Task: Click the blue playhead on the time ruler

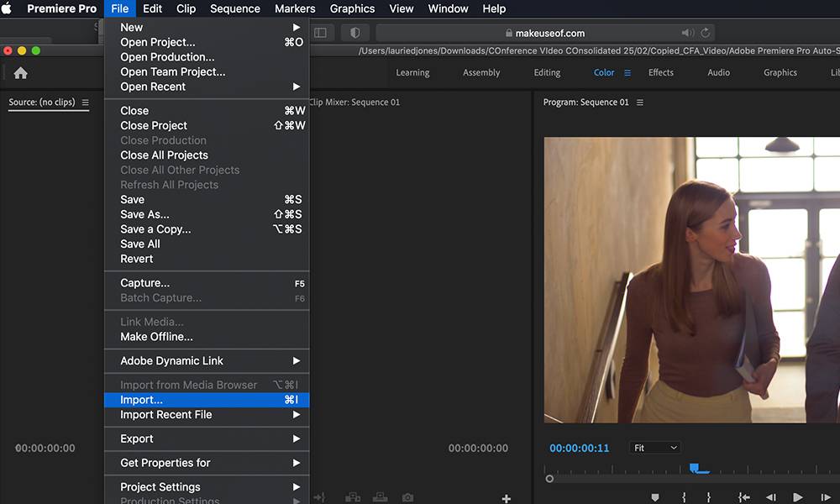Action: (695, 467)
